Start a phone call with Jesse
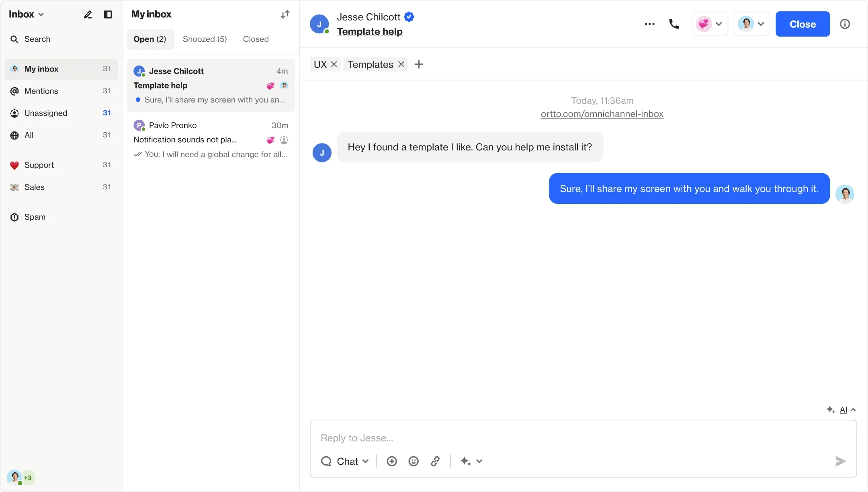The width and height of the screenshot is (868, 492). (x=674, y=24)
